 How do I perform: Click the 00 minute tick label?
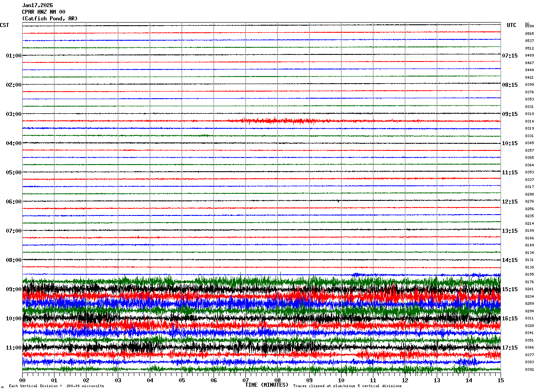pos(22,380)
